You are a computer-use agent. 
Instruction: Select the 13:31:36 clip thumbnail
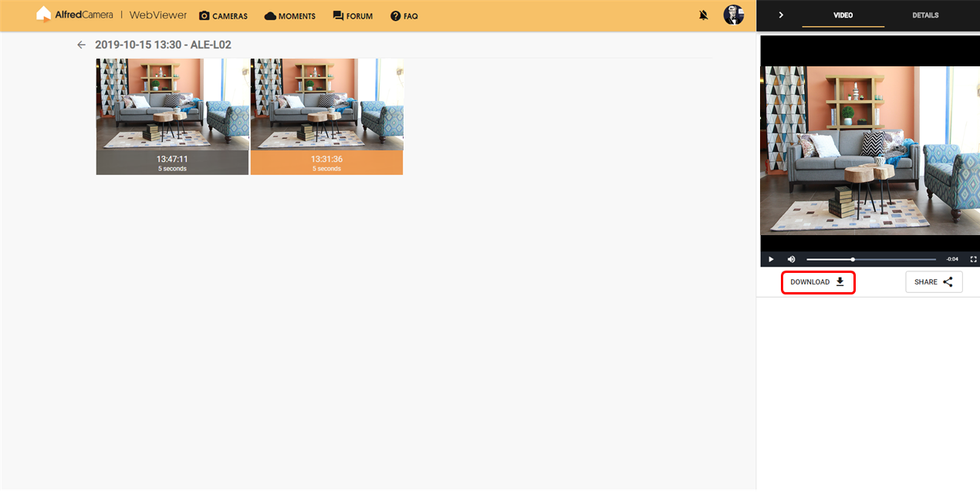[326, 116]
